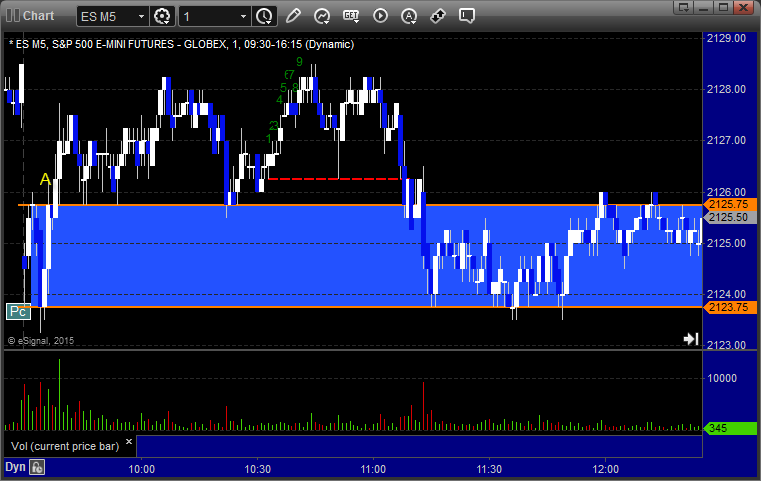Image resolution: width=761 pixels, height=481 pixels.
Task: Start bar replay with the play icon
Action: [380, 16]
